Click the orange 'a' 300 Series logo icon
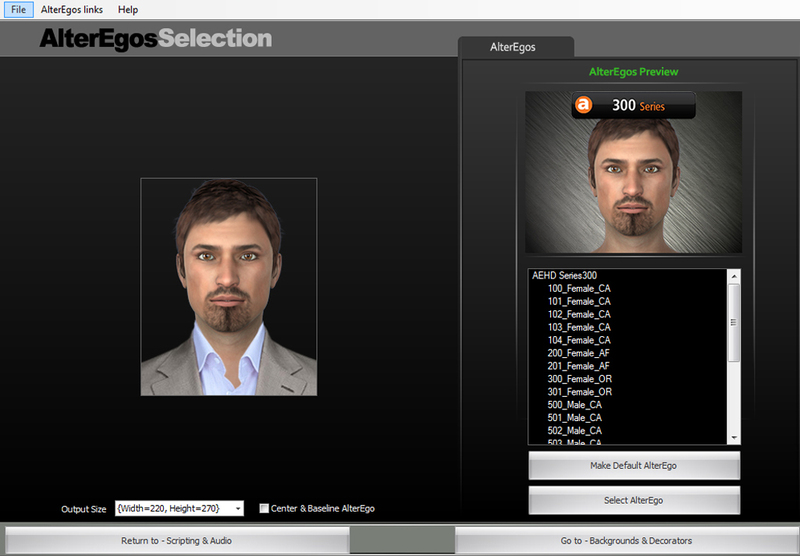The height and width of the screenshot is (556, 800). 583,105
